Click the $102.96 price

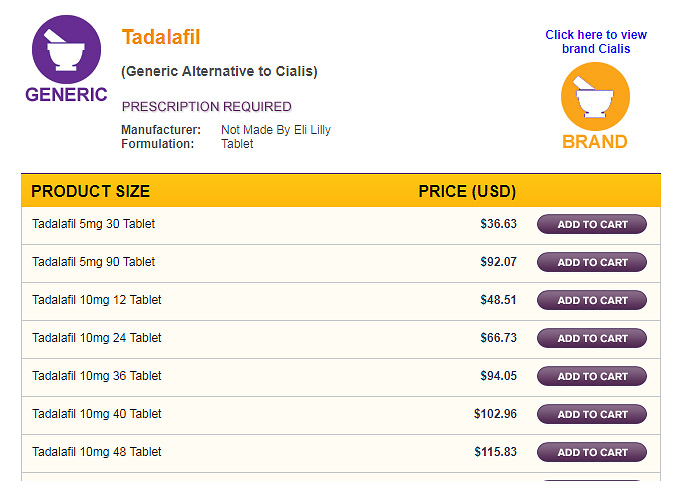[x=495, y=414]
